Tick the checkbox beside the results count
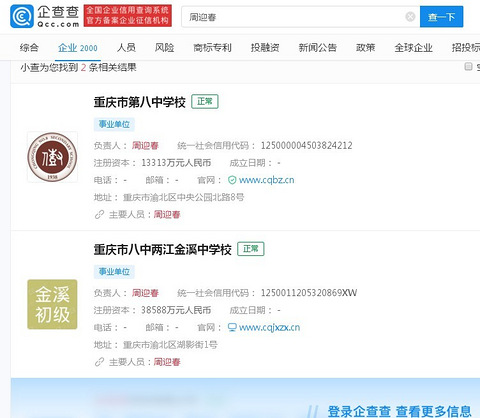The image size is (480, 418). click(x=468, y=66)
